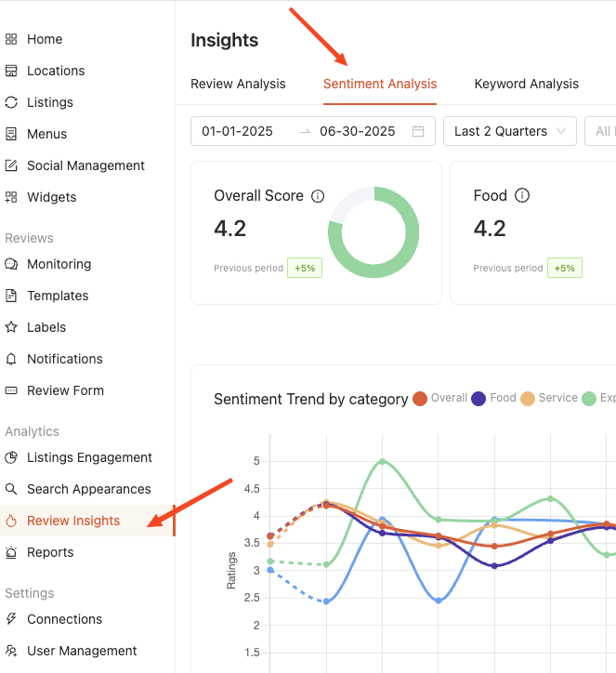The width and height of the screenshot is (616, 673).
Task: Click the Search Appearances magnifier icon
Action: (x=11, y=489)
